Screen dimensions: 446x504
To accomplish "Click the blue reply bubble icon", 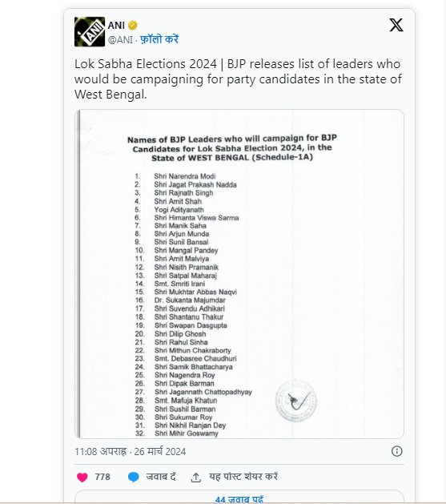I will (133, 478).
